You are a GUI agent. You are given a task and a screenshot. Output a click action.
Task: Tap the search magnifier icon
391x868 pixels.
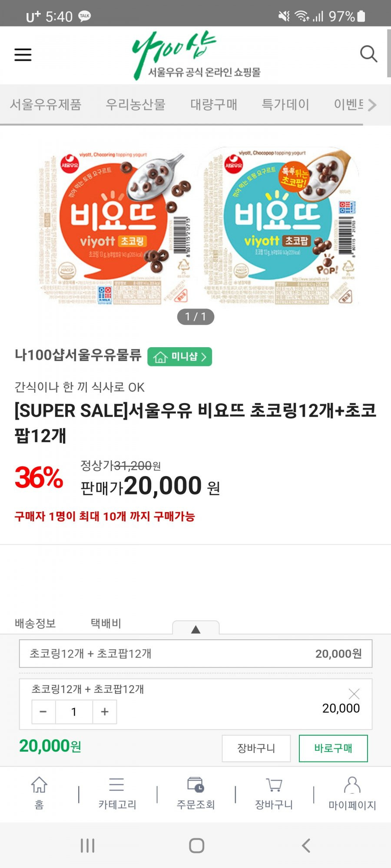point(368,54)
